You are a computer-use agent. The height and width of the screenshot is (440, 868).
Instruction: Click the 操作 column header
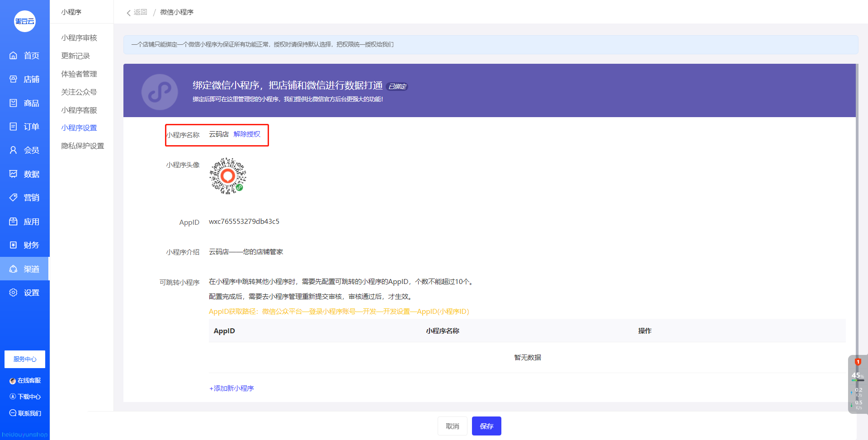[x=645, y=331]
